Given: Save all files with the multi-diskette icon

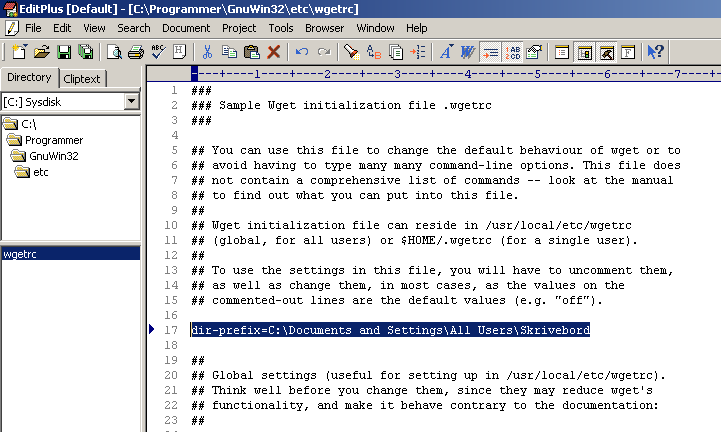Looking at the screenshot, I should click(86, 52).
